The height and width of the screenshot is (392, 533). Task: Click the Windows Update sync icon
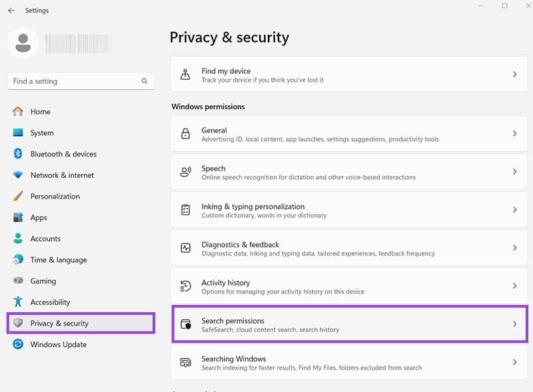18,344
